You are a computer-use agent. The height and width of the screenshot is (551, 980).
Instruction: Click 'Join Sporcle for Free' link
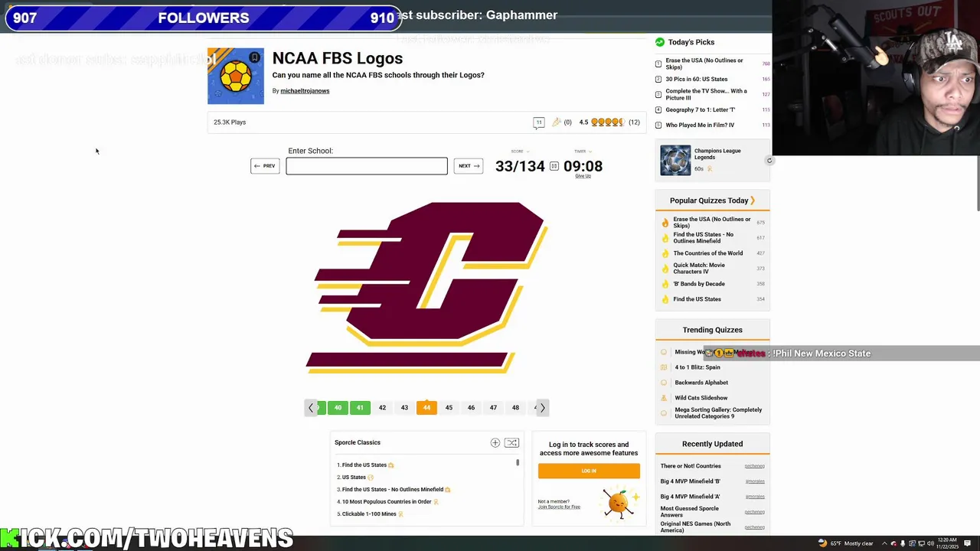pos(559,507)
